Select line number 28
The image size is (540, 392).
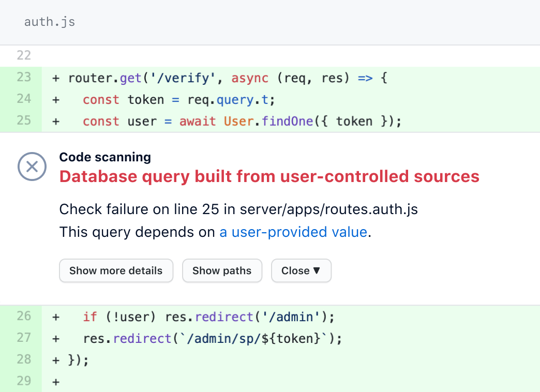coord(24,359)
